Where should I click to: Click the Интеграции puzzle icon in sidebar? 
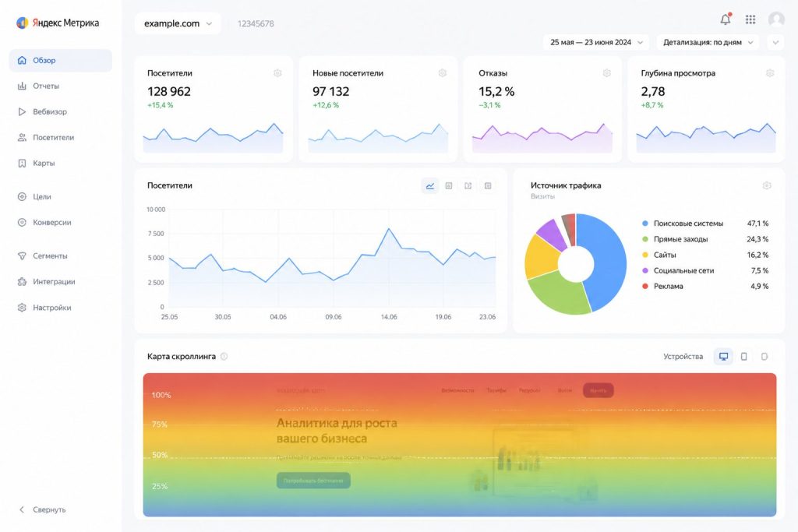pos(22,282)
